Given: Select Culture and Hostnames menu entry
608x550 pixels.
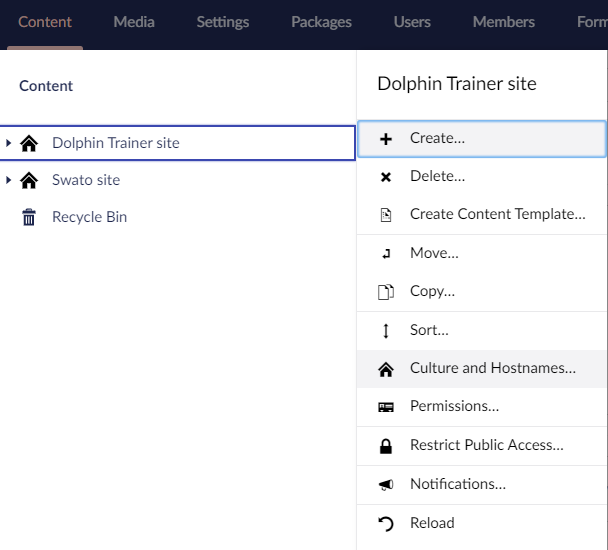Looking at the screenshot, I should click(482, 369).
